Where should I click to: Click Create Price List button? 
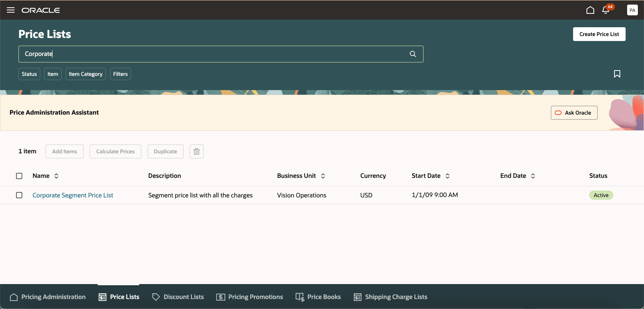pyautogui.click(x=599, y=34)
